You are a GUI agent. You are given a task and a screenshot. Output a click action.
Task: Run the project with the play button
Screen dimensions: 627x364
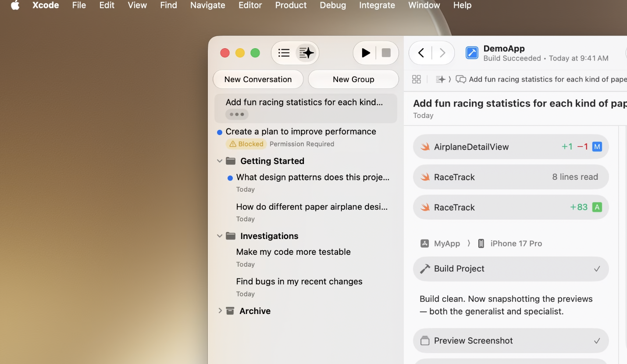click(x=365, y=53)
